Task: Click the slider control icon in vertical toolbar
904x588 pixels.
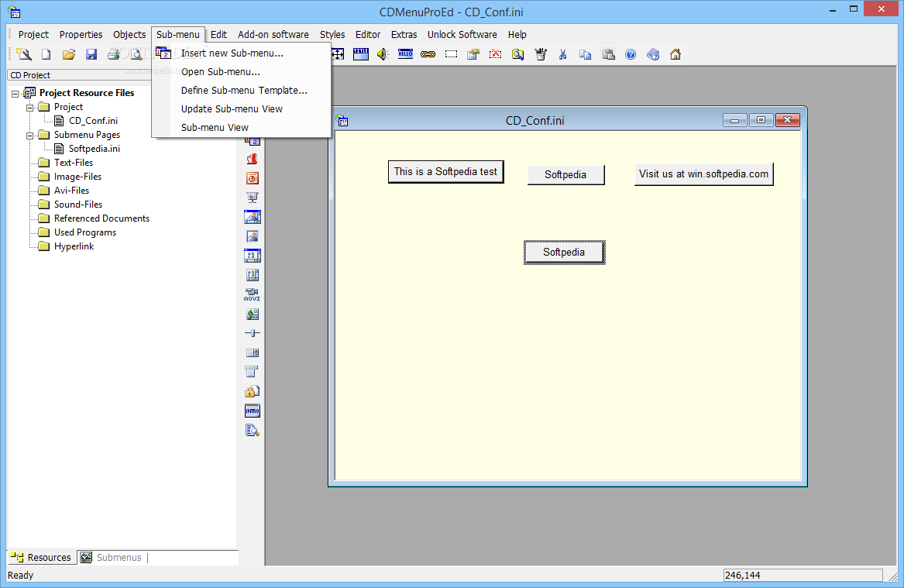Action: point(252,333)
